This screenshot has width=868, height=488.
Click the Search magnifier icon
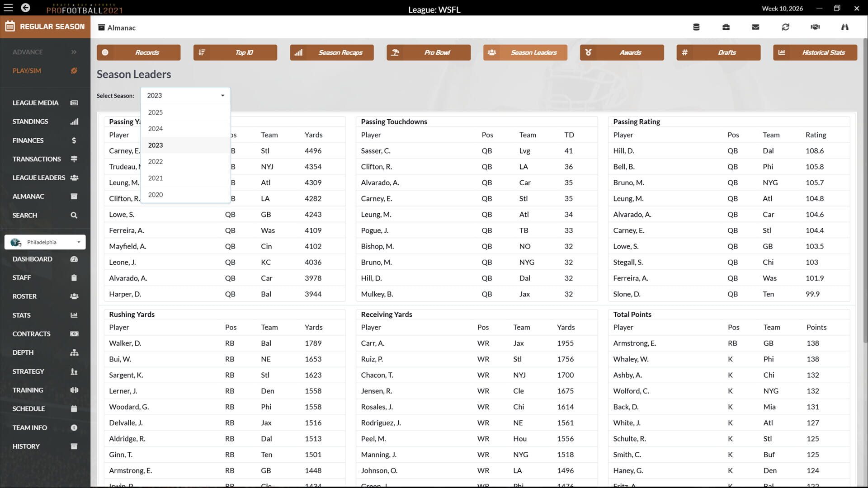[x=74, y=216]
